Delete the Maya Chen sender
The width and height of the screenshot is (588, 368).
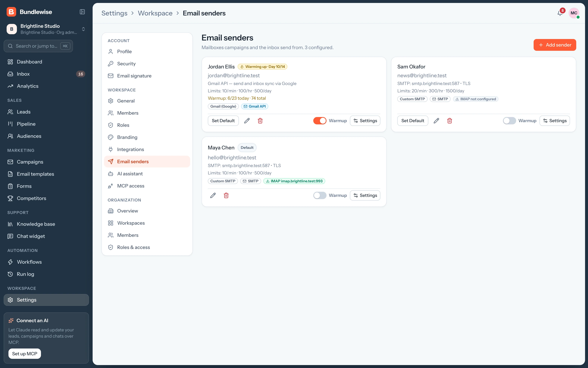226,195
